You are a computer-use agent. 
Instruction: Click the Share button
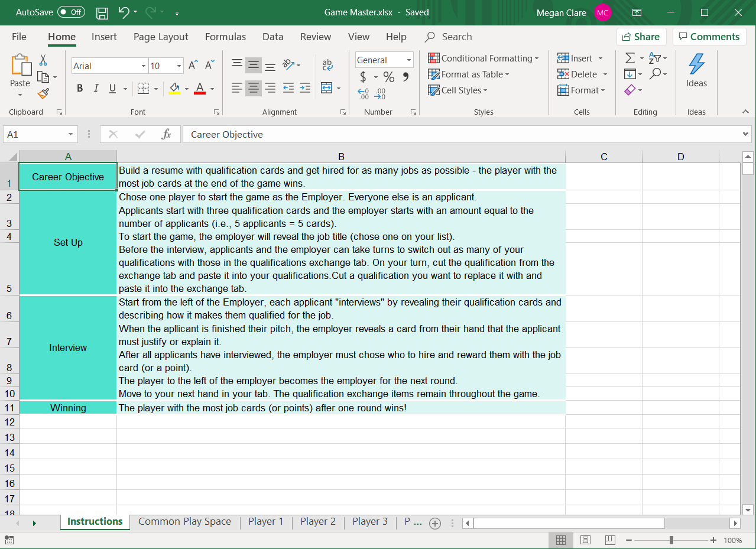pos(641,37)
